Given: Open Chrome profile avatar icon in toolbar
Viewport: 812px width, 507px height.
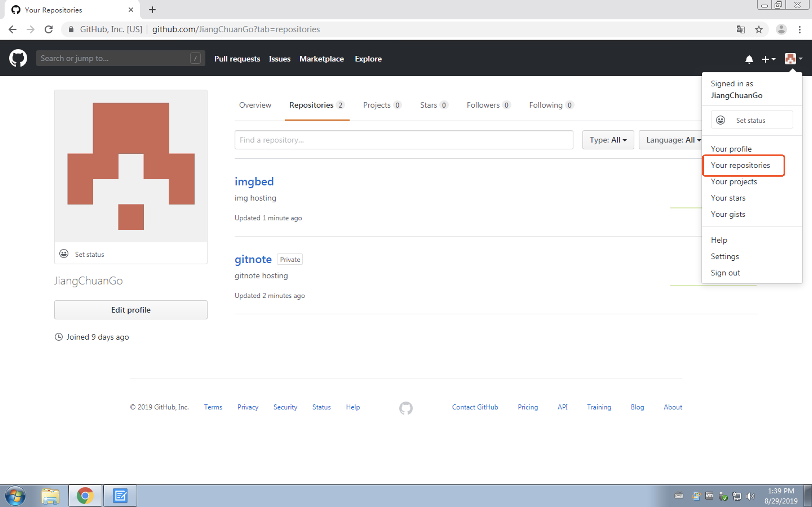Looking at the screenshot, I should pyautogui.click(x=781, y=30).
